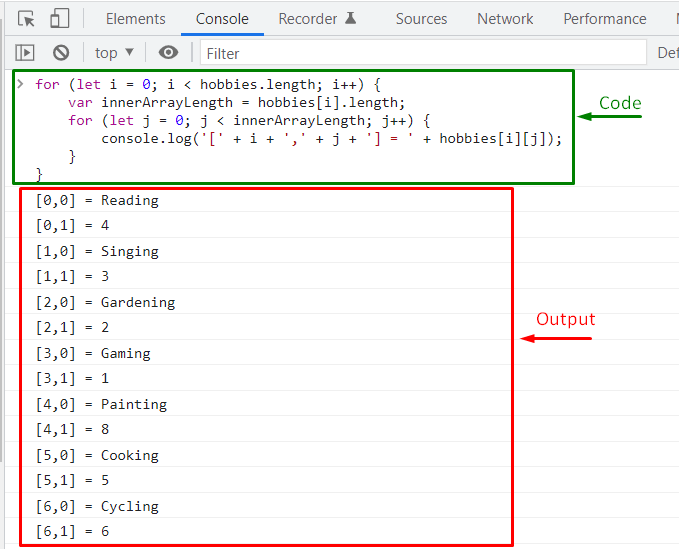Activate the inspect element picker icon
The width and height of the screenshot is (679, 549).
click(26, 19)
